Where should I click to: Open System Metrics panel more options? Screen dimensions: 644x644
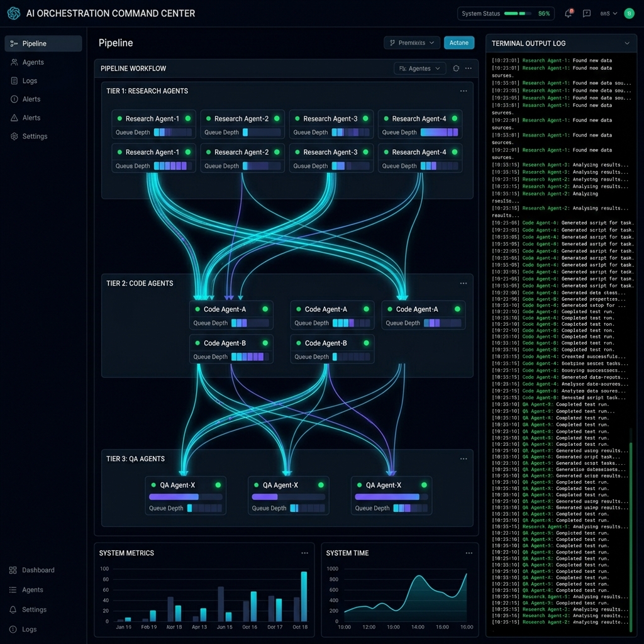304,553
